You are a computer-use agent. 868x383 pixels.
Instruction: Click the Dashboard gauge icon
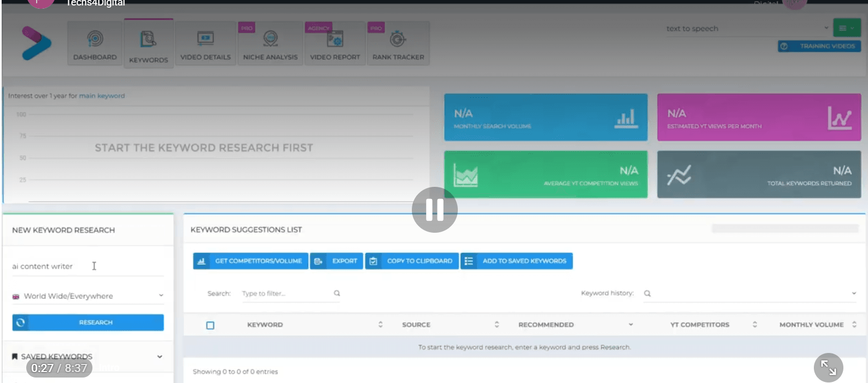[x=95, y=39]
